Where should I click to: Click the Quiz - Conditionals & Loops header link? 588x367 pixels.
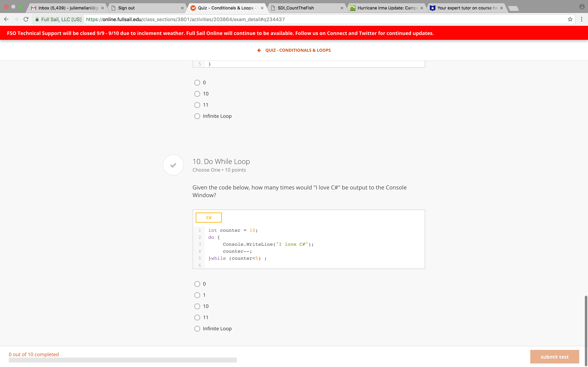click(298, 50)
